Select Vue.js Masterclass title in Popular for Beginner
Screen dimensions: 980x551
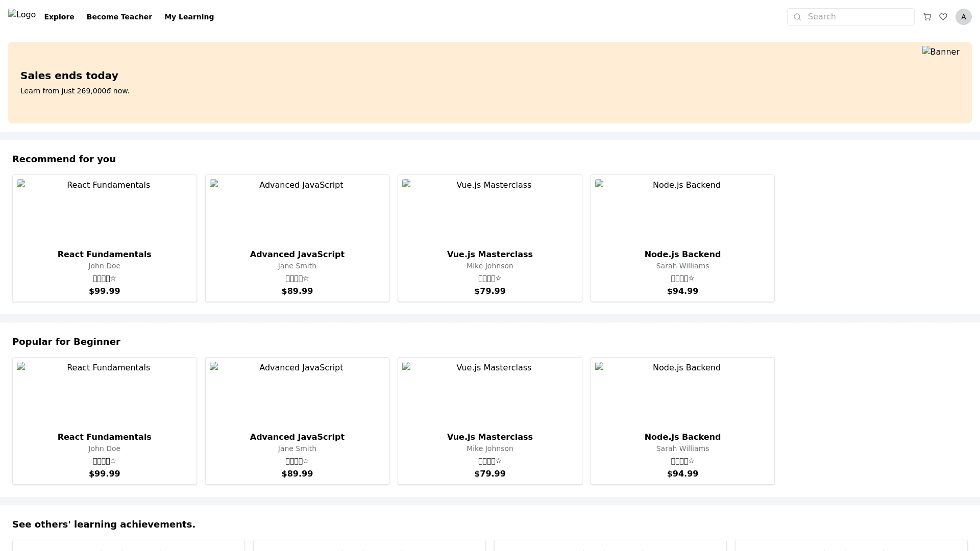pos(489,437)
